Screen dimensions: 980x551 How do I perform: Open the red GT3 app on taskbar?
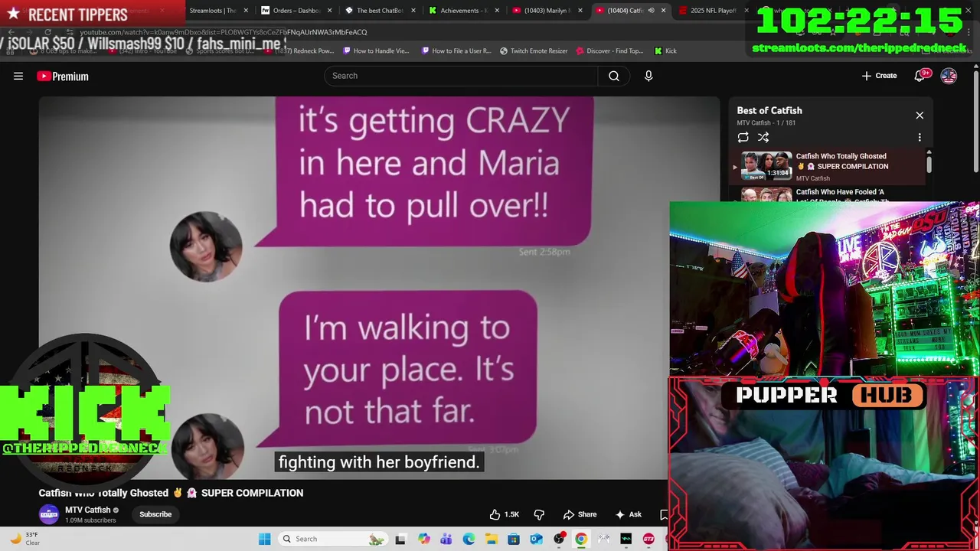648,539
